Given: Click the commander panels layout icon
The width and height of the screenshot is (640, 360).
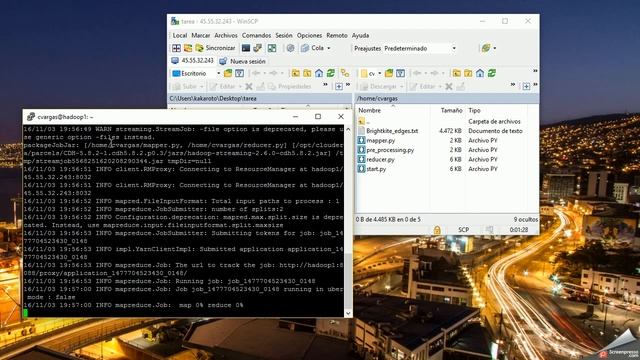Looking at the screenshot, I should [176, 48].
